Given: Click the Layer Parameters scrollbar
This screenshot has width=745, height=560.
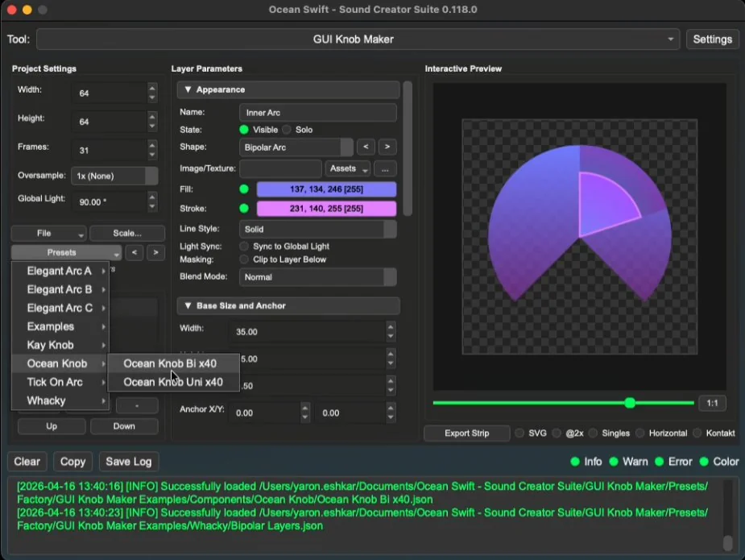Looking at the screenshot, I should point(408,149).
